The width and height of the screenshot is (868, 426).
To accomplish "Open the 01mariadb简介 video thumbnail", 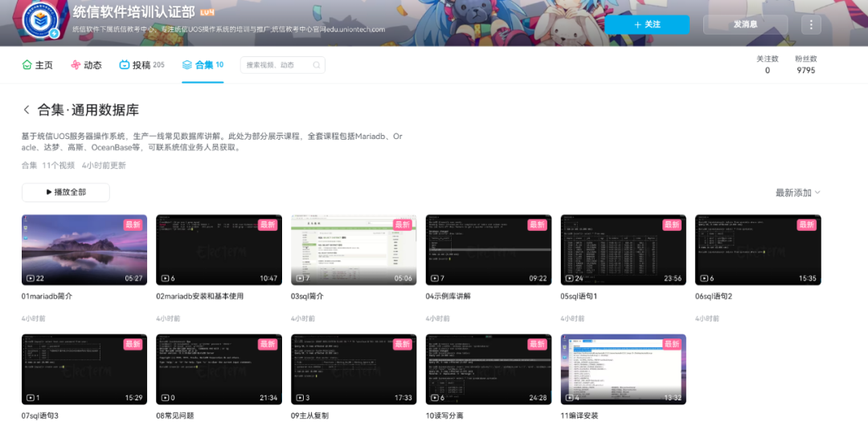I will pos(84,250).
